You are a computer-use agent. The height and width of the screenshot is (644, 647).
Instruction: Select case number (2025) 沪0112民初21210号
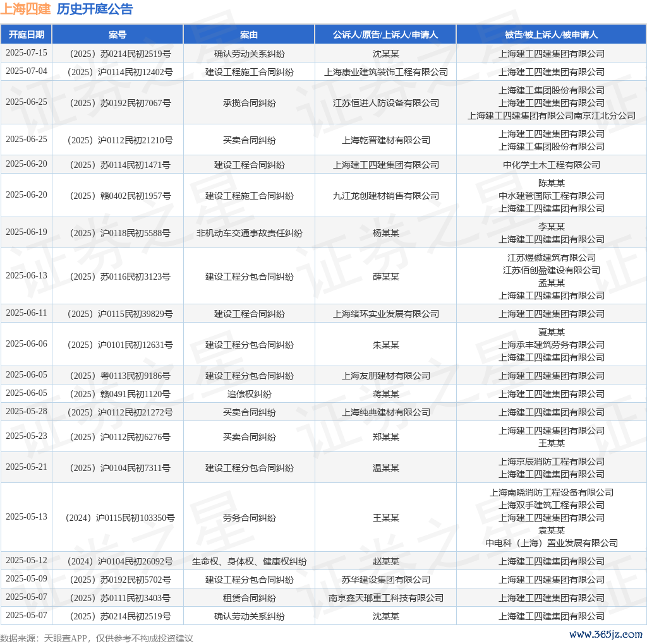[120, 140]
